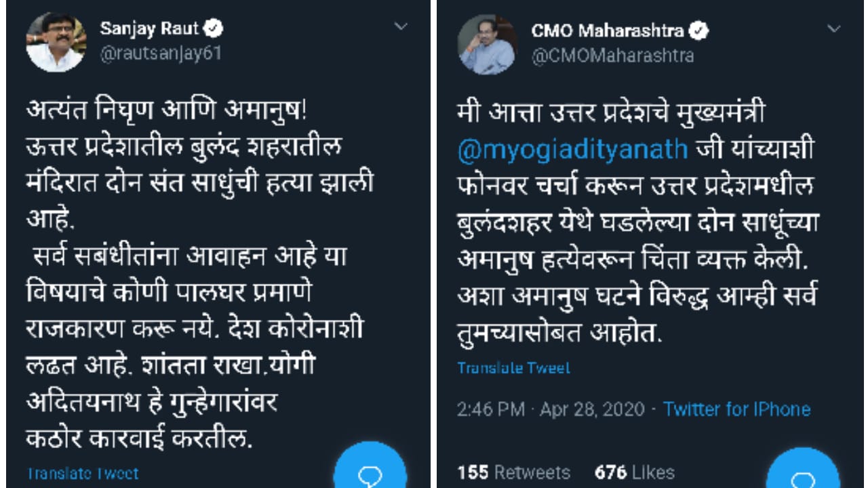
Task: Open the @rautsanjay61 handle
Action: pyautogui.click(x=161, y=54)
